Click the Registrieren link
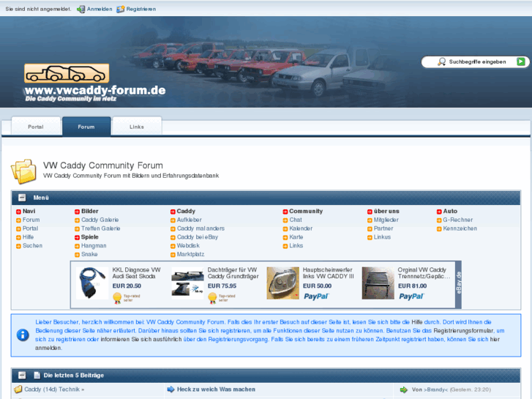The width and height of the screenshot is (532, 399). pos(141,10)
